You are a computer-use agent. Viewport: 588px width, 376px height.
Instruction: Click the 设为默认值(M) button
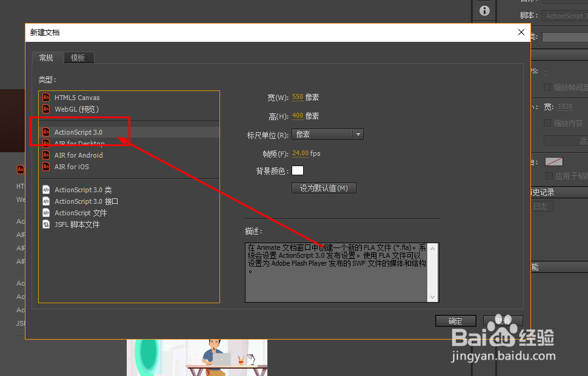[324, 188]
